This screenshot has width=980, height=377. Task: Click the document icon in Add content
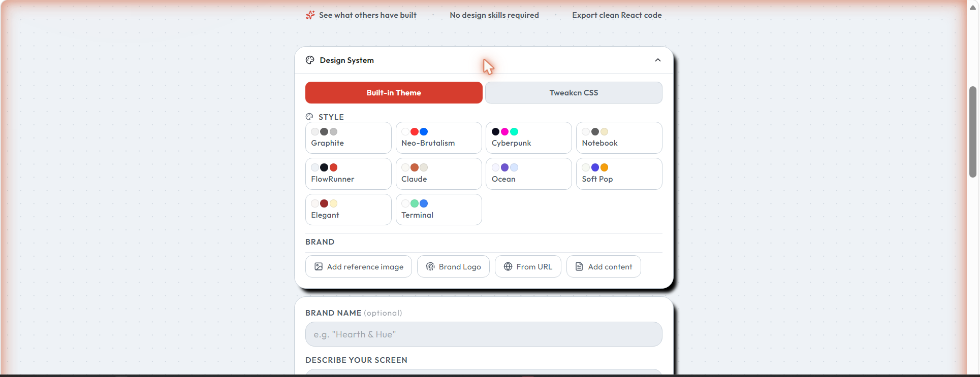[579, 266]
